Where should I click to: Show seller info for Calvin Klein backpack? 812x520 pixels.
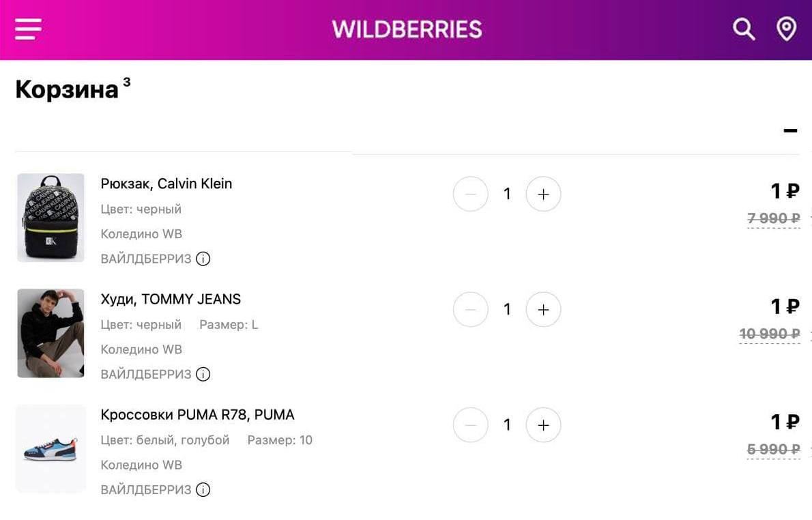click(203, 259)
